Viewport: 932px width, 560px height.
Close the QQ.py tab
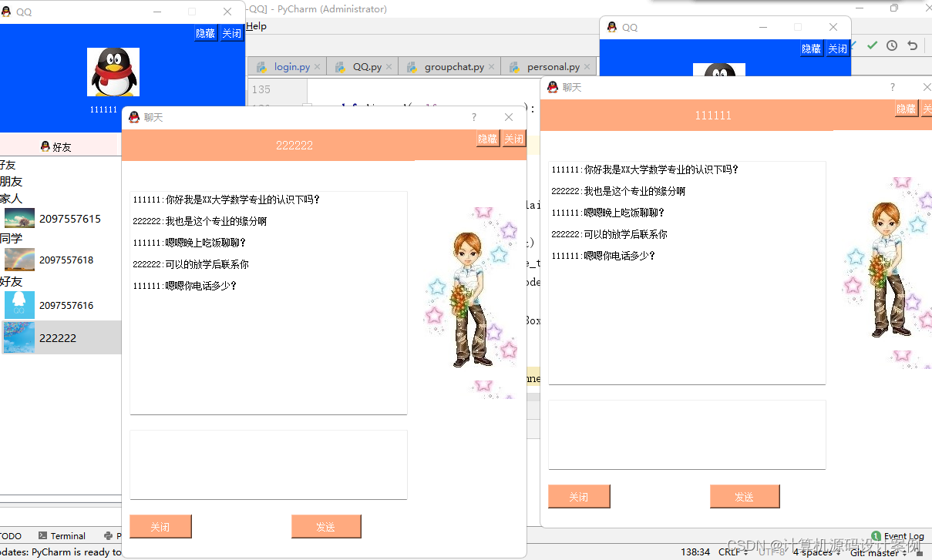[389, 67]
